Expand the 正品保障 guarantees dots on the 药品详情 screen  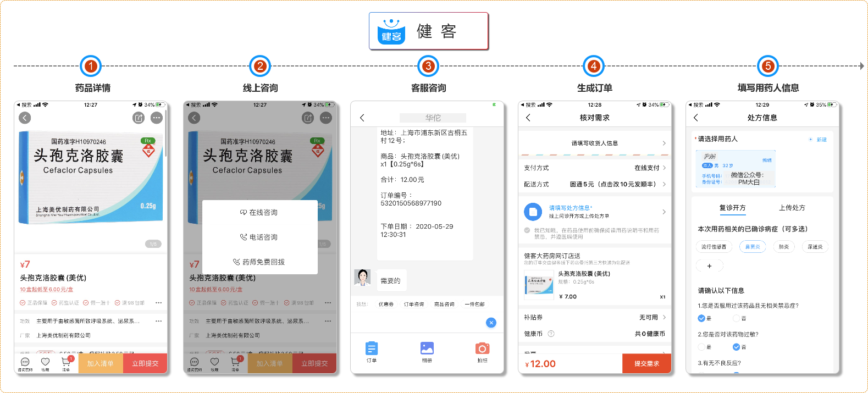pos(158,303)
